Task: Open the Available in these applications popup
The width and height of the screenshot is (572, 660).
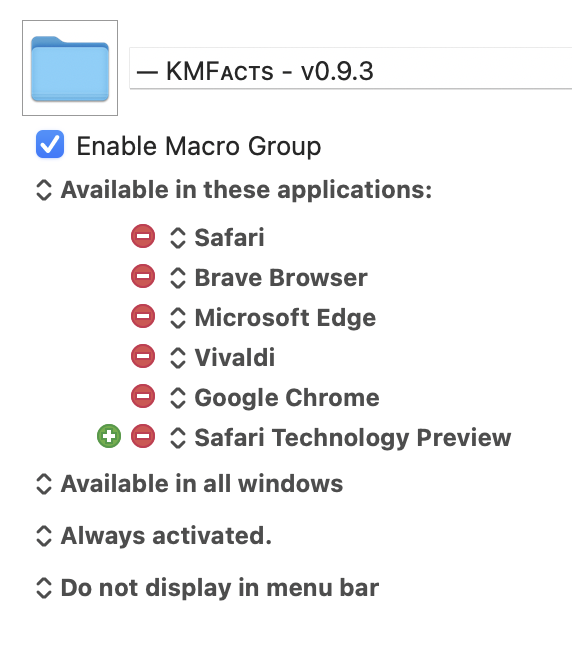Action: click(x=234, y=190)
